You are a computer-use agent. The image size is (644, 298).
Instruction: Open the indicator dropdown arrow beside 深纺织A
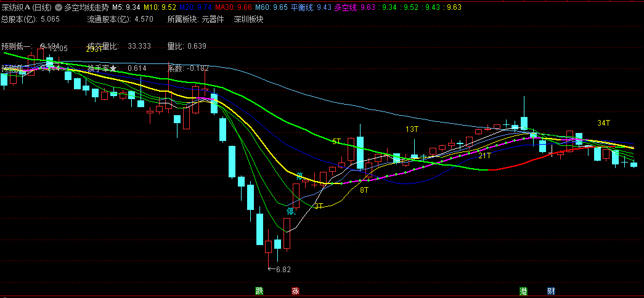(58, 7)
